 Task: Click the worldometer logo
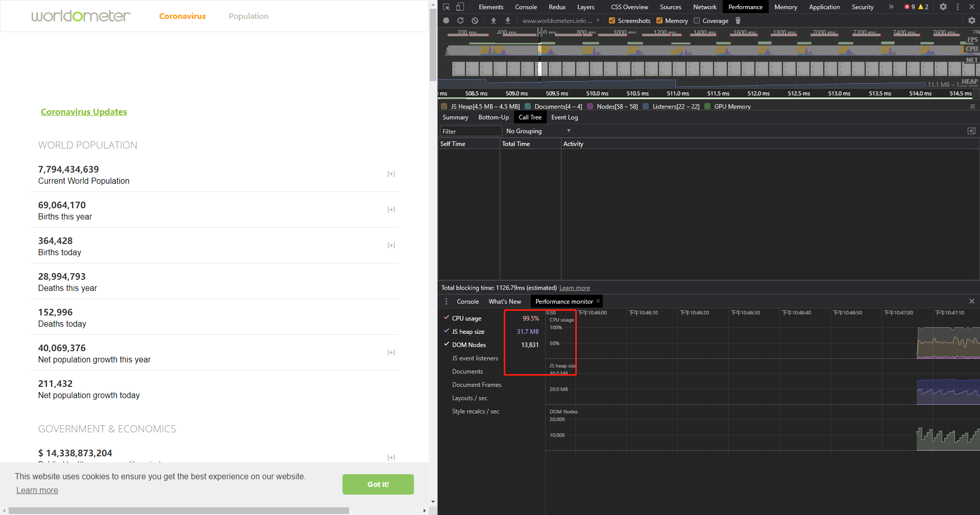click(81, 16)
